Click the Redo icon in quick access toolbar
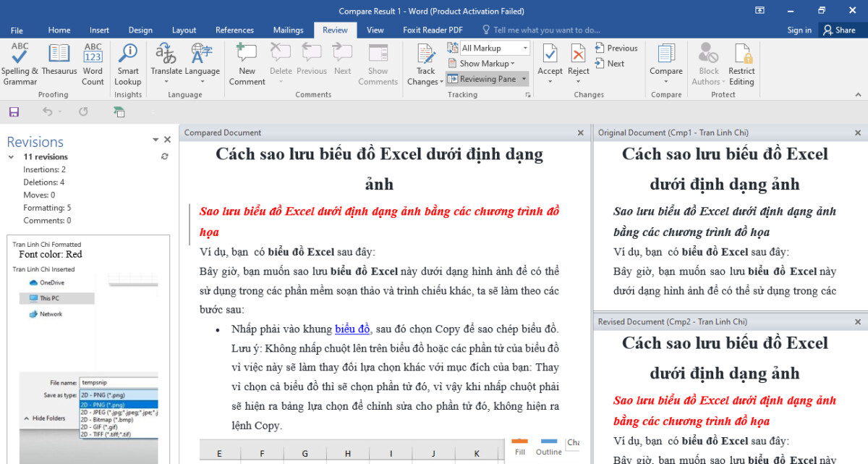The image size is (868, 464). point(83,111)
